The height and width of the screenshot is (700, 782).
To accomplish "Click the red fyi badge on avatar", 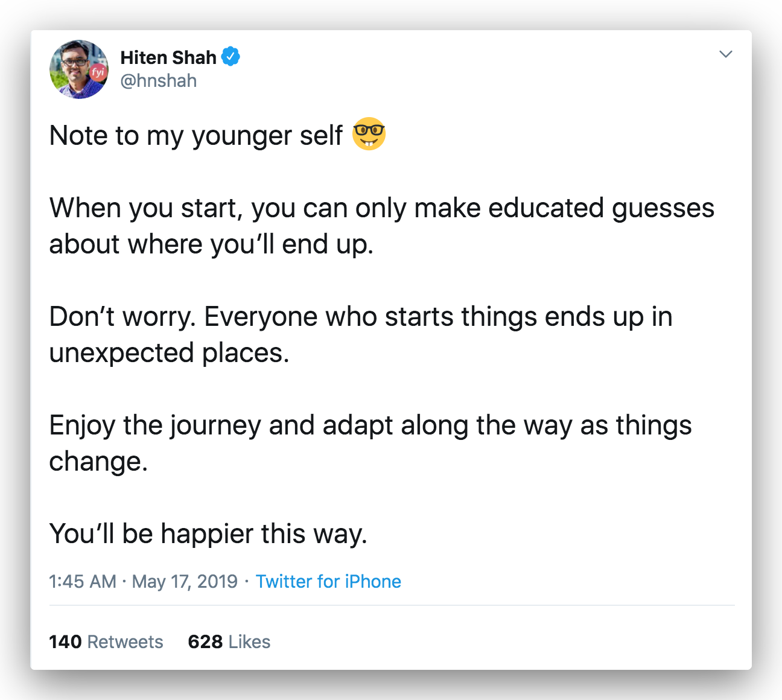I will click(x=98, y=72).
